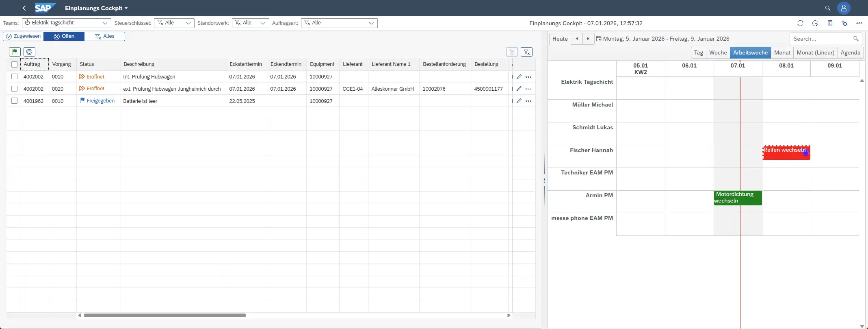Click the green flag release button

click(x=15, y=52)
